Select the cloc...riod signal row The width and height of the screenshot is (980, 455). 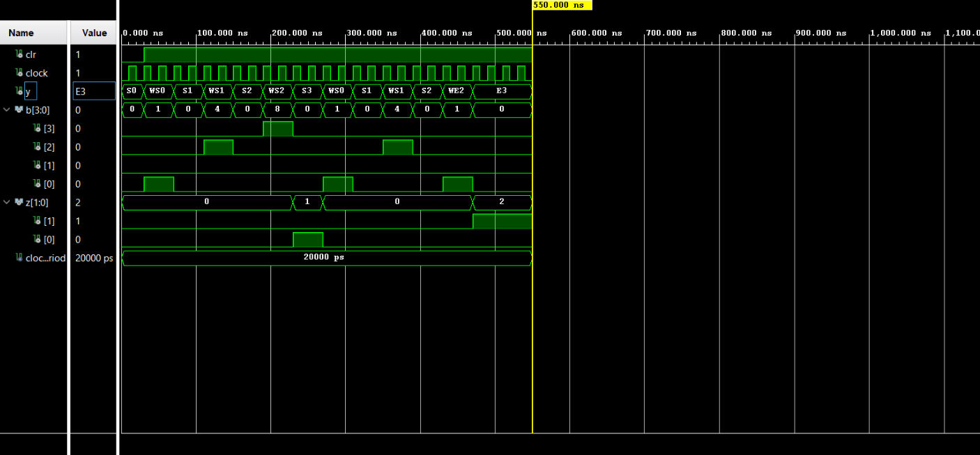click(x=46, y=258)
